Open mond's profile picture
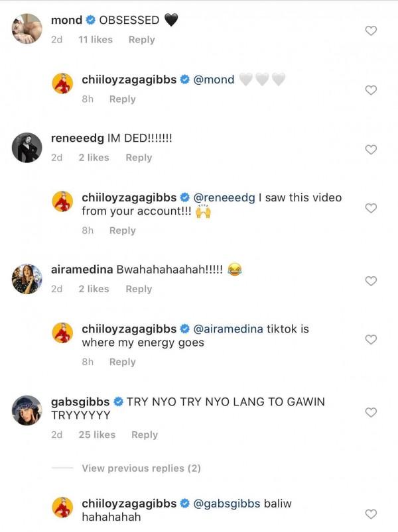This screenshot has width=398, height=532. point(27,28)
